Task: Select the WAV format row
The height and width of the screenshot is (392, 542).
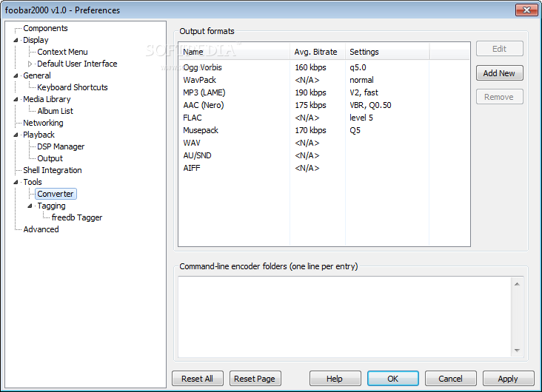Action: [x=324, y=143]
